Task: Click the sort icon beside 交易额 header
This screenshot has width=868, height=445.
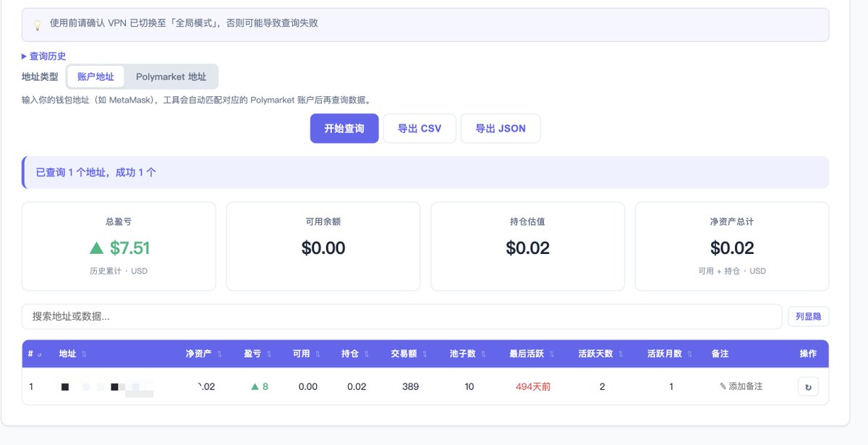Action: click(426, 354)
